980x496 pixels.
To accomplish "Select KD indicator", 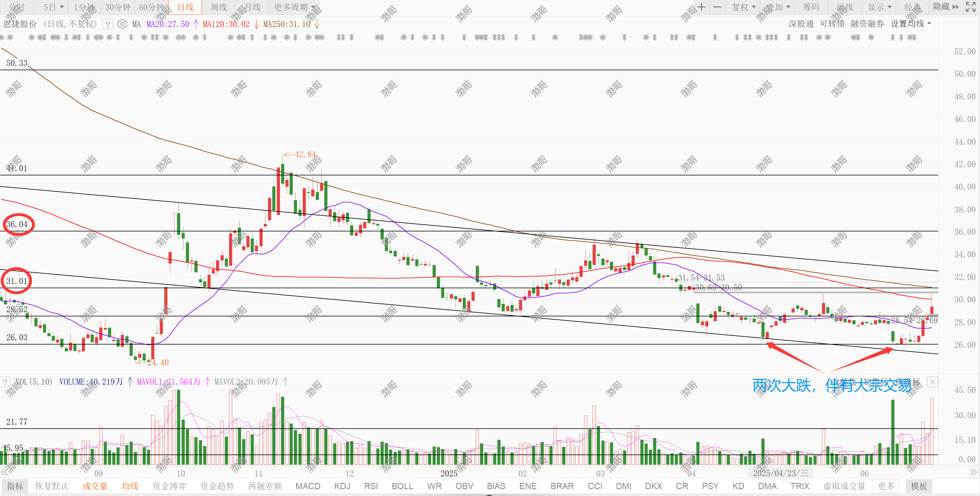I will coord(738,486).
